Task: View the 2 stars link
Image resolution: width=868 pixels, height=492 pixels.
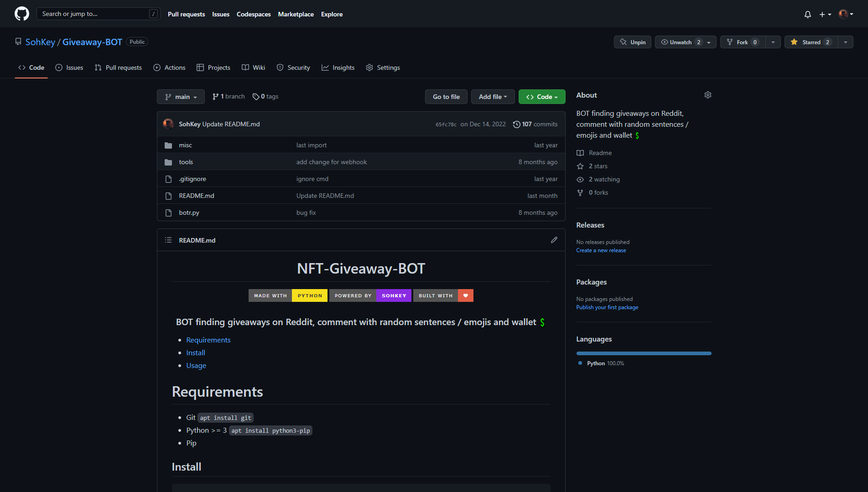Action: 592,166
